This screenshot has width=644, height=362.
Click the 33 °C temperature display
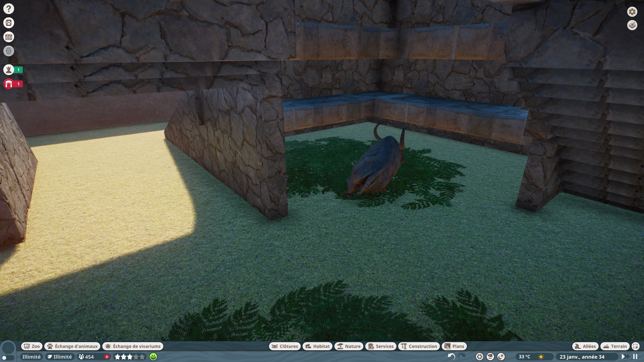click(x=525, y=357)
